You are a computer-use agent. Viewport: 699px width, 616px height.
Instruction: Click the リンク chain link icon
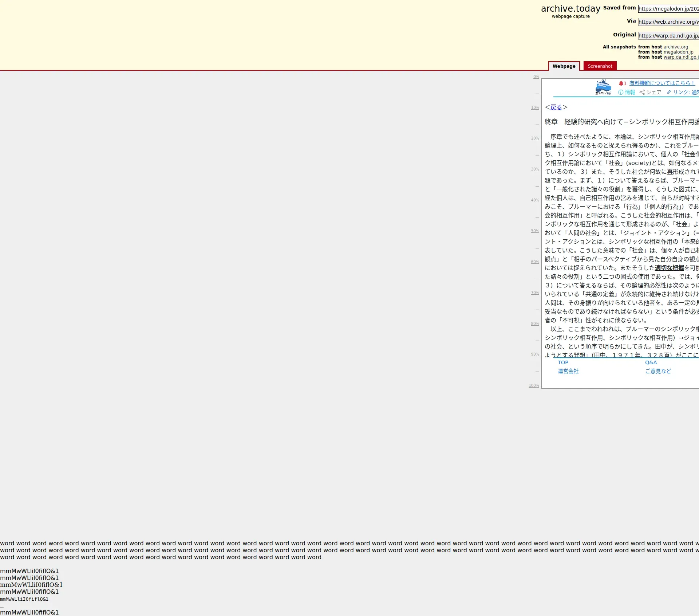669,93
